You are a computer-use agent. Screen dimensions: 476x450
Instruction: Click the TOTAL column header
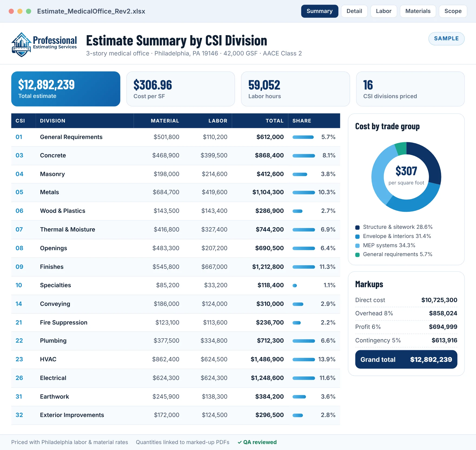tap(275, 121)
